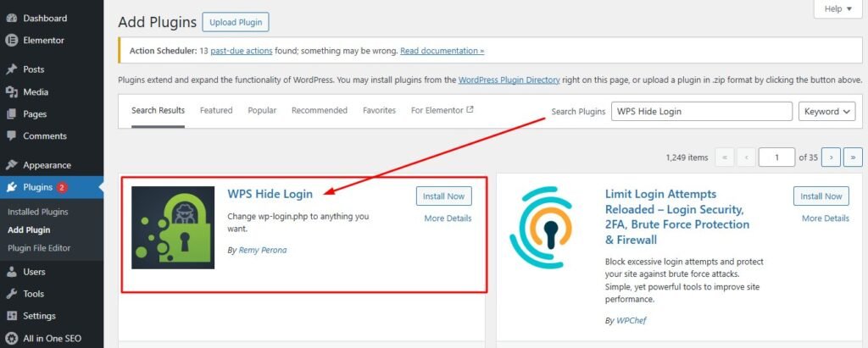The height and width of the screenshot is (348, 868).
Task: Click the Users icon in sidebar
Action: [x=11, y=272]
